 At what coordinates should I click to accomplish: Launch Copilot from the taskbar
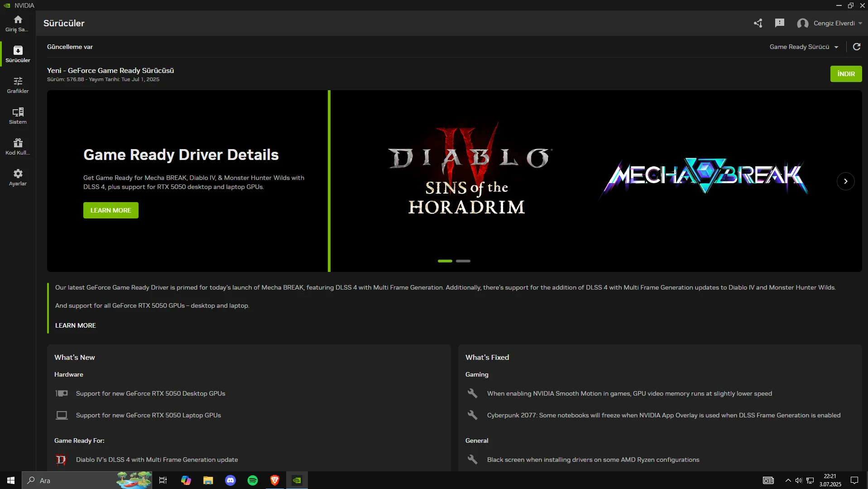click(x=186, y=480)
